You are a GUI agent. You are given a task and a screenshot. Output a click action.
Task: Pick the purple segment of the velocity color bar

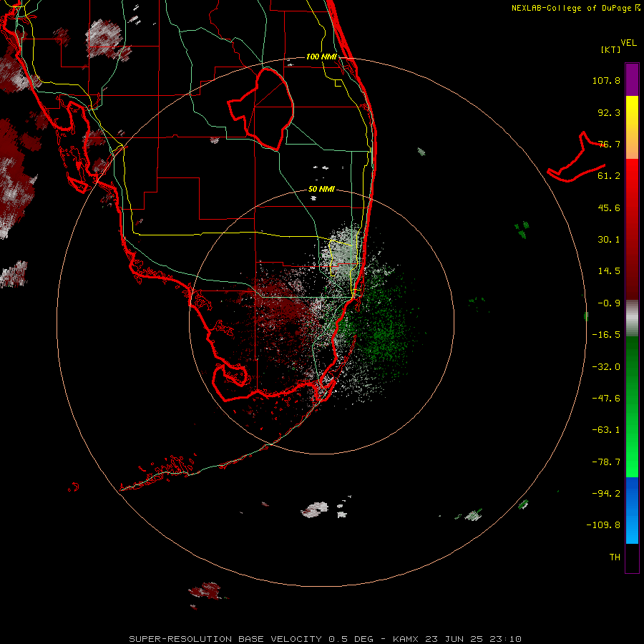tap(632, 80)
